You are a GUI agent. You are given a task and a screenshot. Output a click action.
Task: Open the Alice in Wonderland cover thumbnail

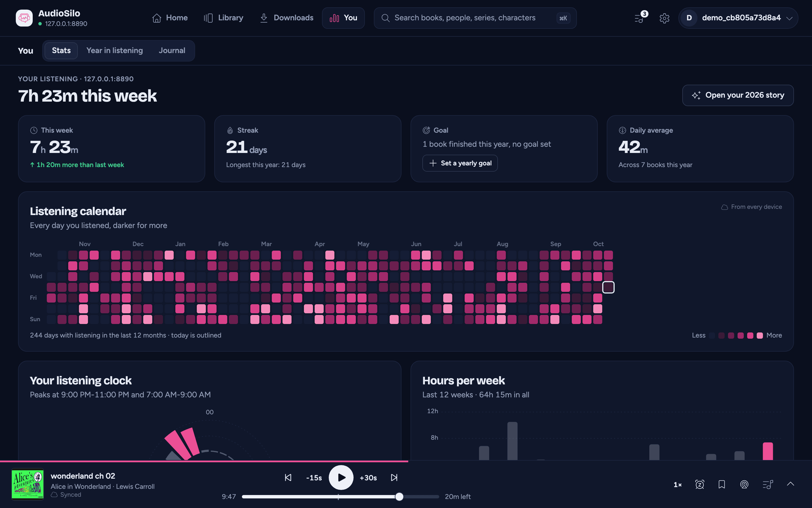click(28, 484)
